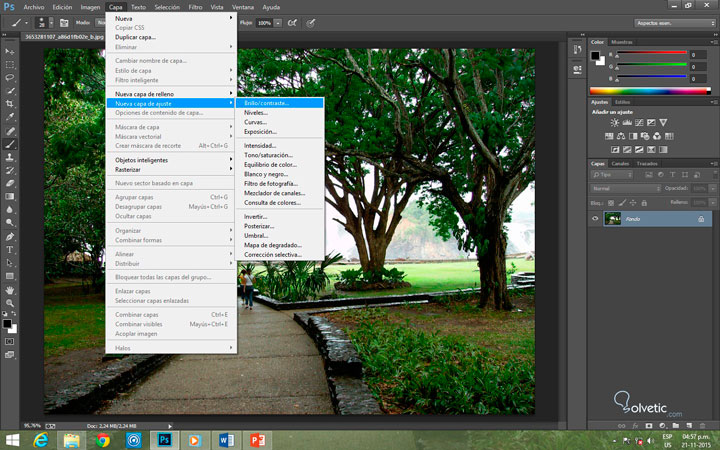The image size is (720, 450).
Task: Open the History panel icon
Action: (x=577, y=49)
